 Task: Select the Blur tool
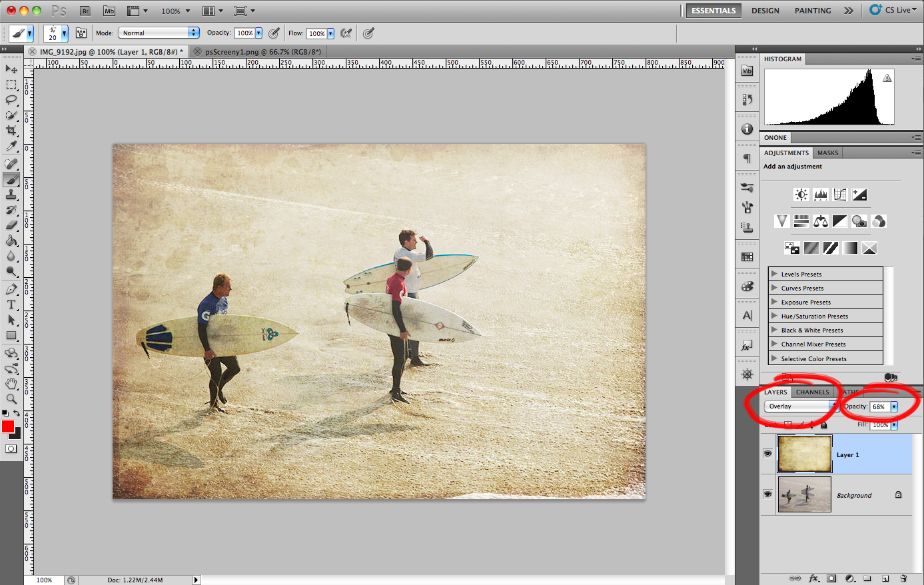pos(11,257)
